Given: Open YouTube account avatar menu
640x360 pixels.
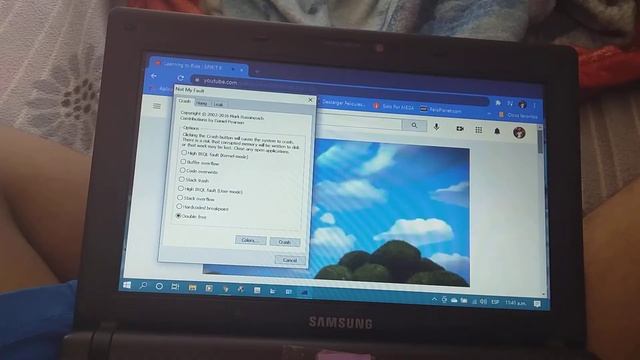Looking at the screenshot, I should click(519, 132).
